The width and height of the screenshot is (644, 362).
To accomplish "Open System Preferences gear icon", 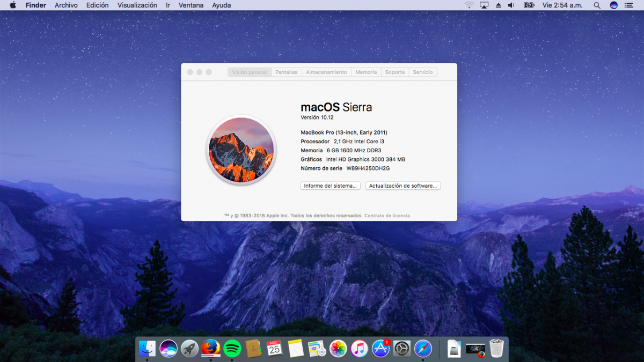I will [x=401, y=349].
